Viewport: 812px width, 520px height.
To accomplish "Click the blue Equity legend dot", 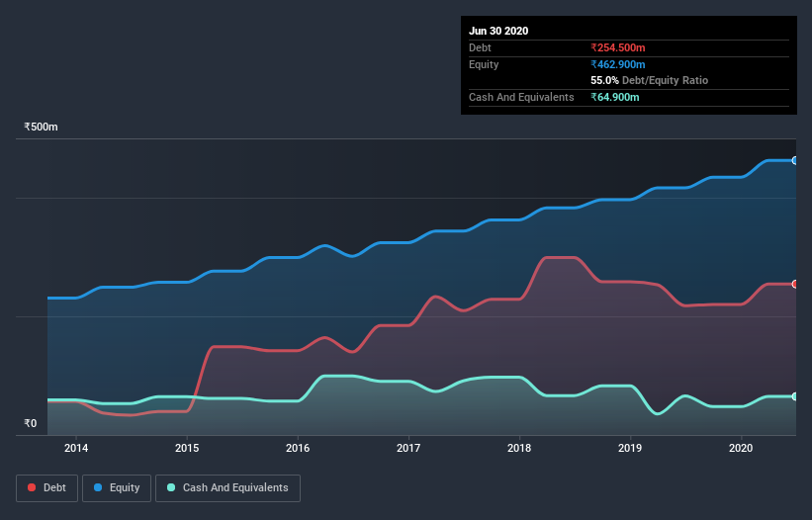I will (x=98, y=487).
